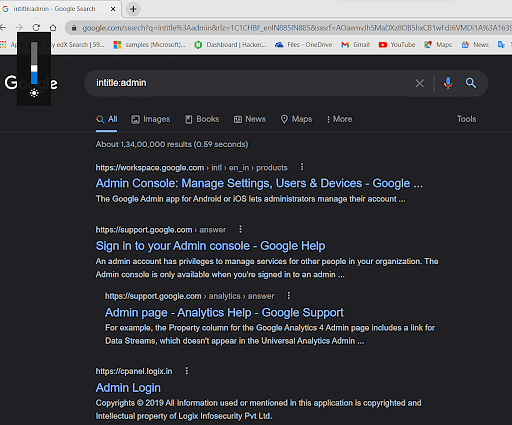Click the browser forward arrow
Image resolution: width=512 pixels, height=425 pixels.
[19, 27]
